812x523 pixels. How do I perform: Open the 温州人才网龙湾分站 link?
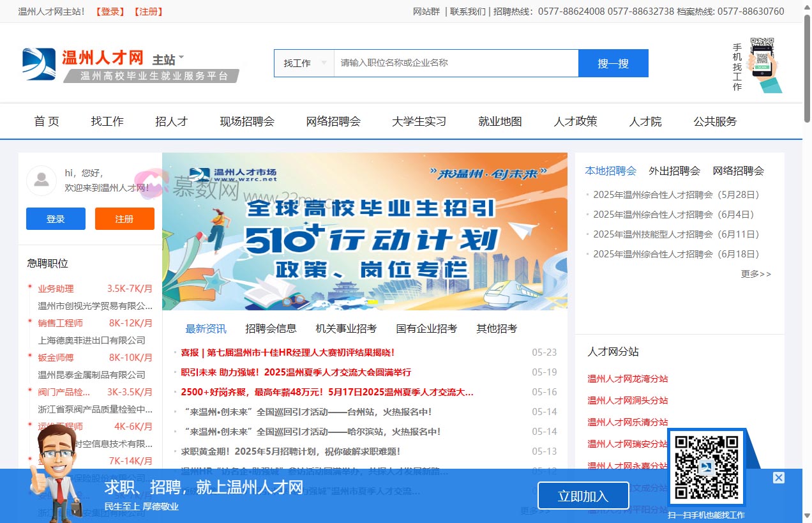(x=627, y=379)
